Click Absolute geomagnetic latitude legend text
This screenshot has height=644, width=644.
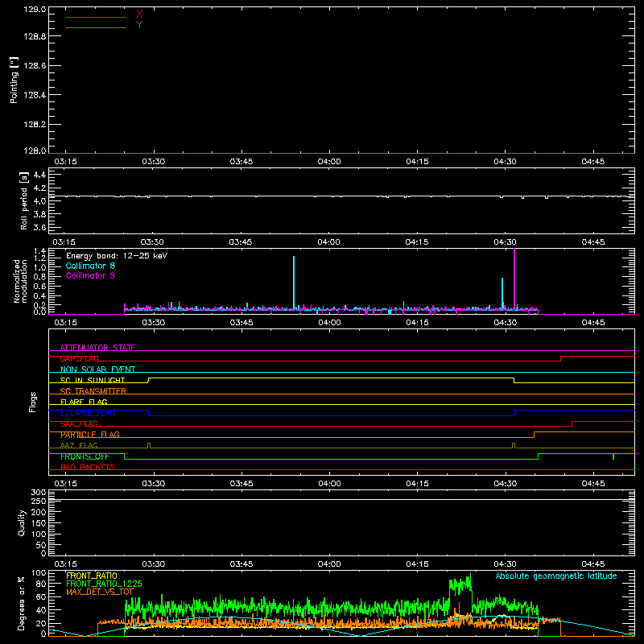556,576
